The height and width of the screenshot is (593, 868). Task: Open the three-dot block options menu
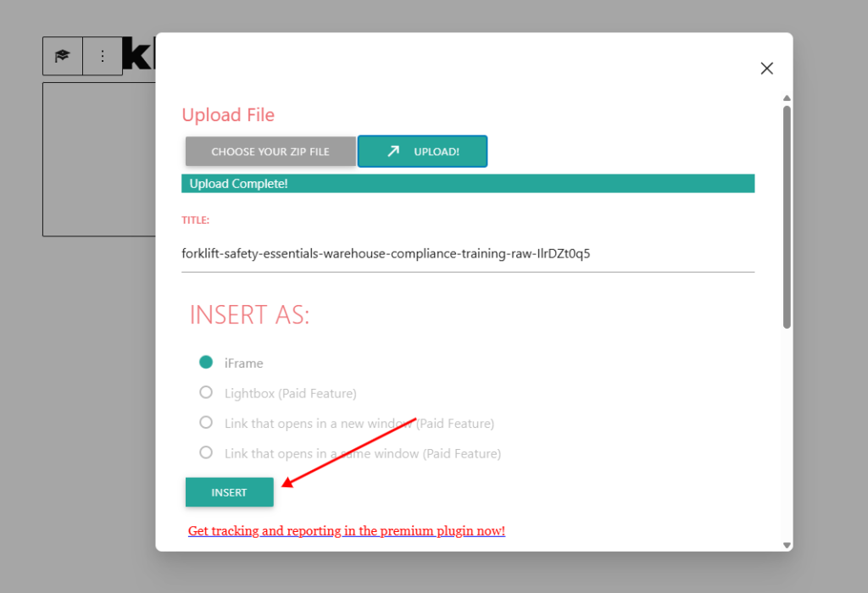coord(103,56)
